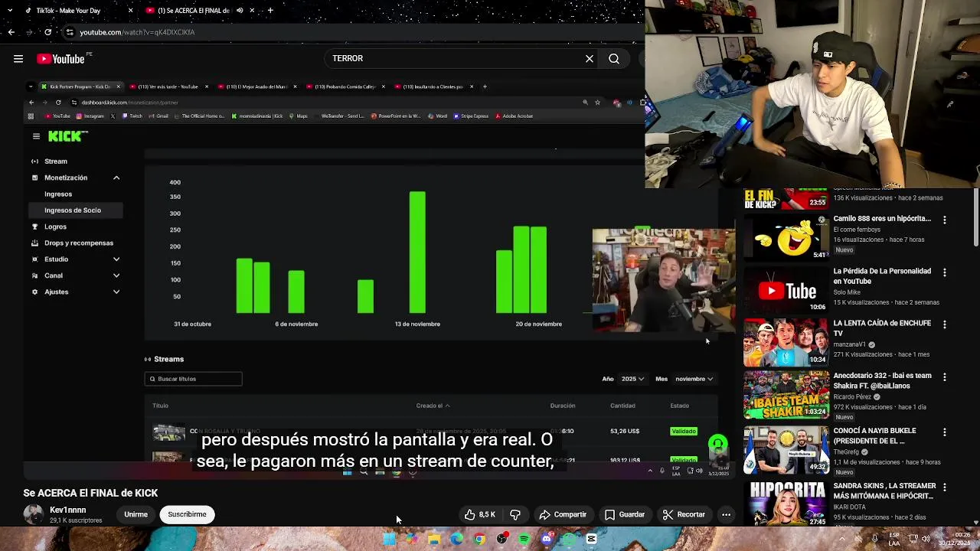
Task: View site information icon next to the URL
Action: coord(70,32)
